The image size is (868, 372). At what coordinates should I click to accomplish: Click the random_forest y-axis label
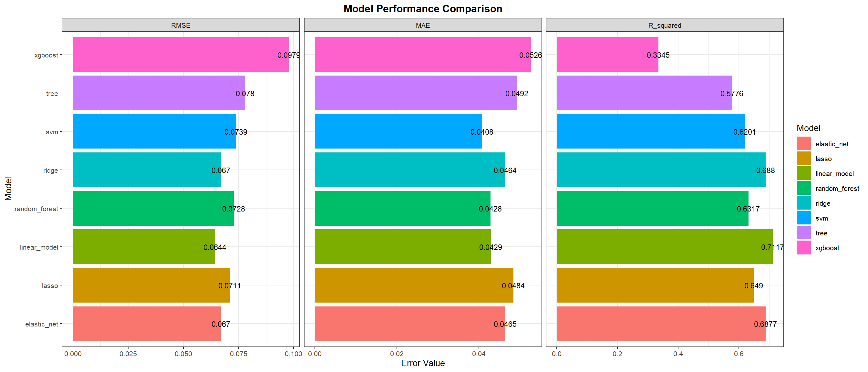[36, 209]
